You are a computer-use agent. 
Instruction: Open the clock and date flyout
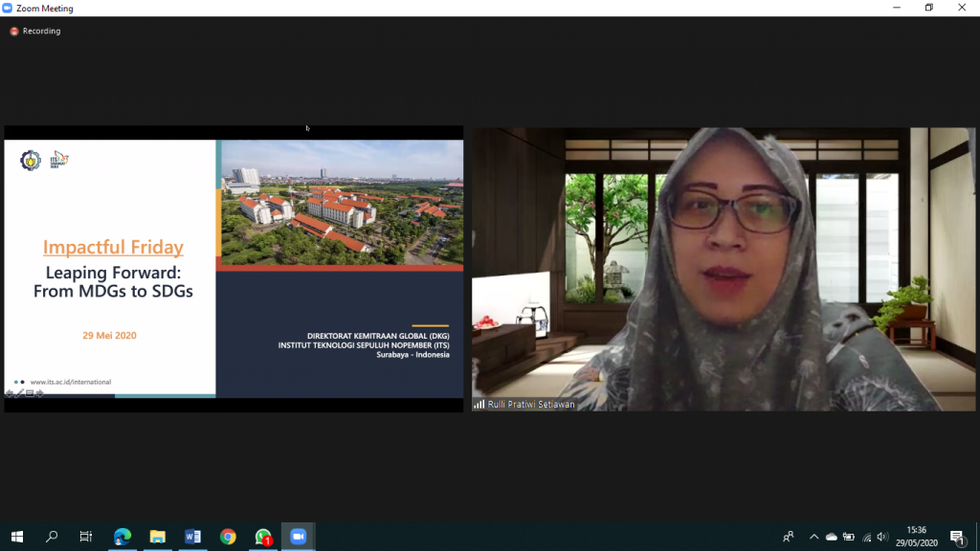916,537
